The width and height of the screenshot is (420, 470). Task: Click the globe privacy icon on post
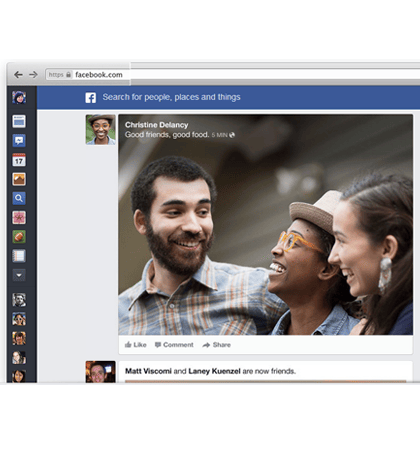(x=232, y=135)
